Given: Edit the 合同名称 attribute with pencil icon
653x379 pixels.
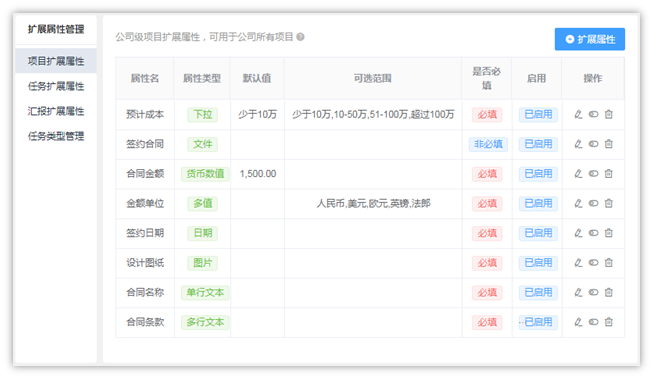Looking at the screenshot, I should click(x=578, y=292).
